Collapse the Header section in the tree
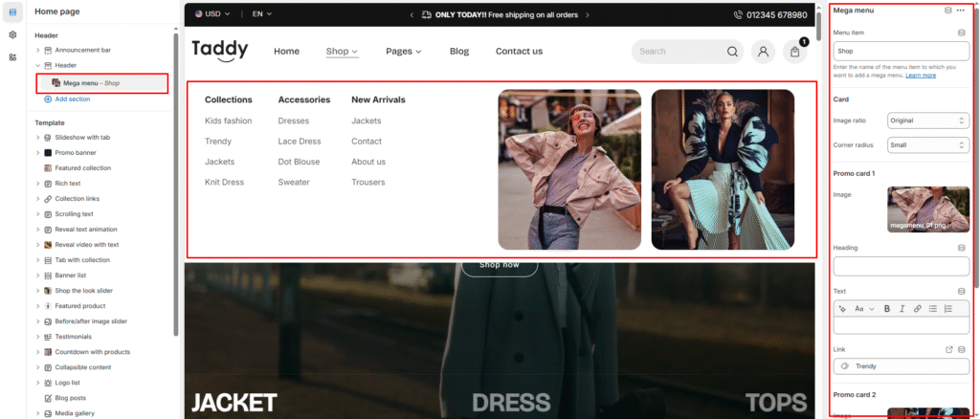Screen dimensions: 980x419 pyautogui.click(x=37, y=66)
